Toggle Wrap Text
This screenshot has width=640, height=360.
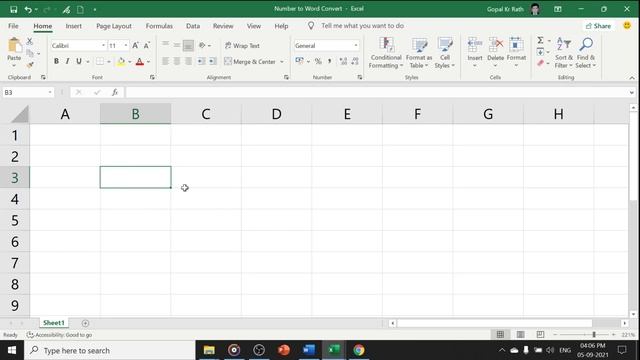[x=242, y=46]
